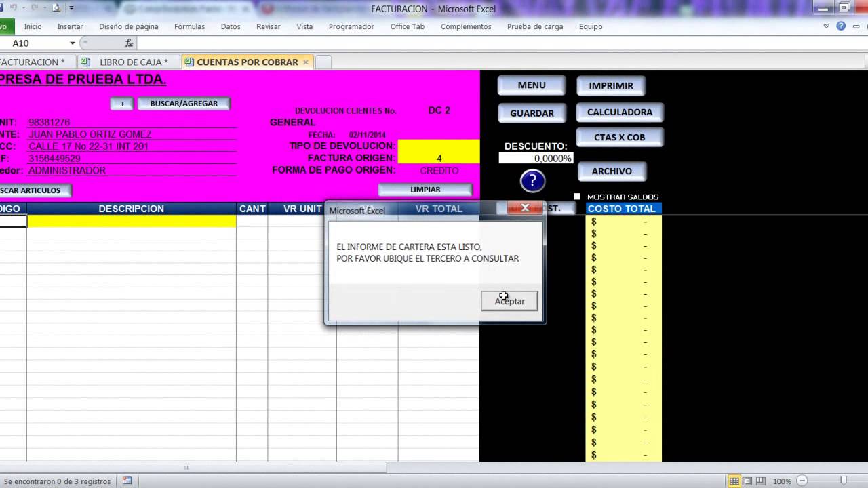This screenshot has width=868, height=488.
Task: Click the GUARDAR button
Action: tap(532, 113)
